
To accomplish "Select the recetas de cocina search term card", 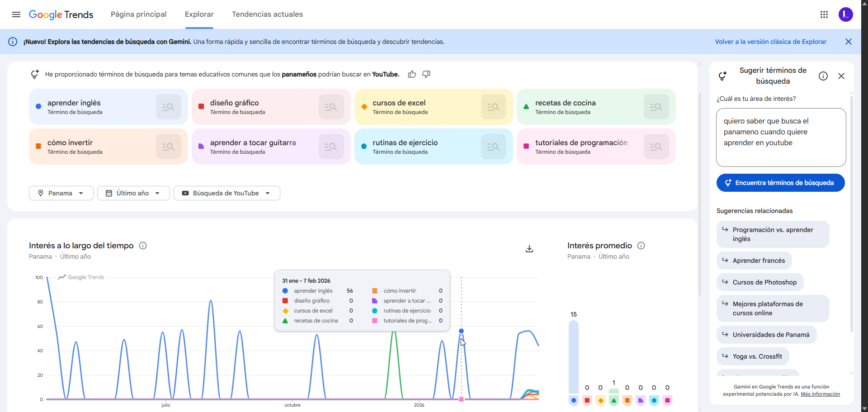I will click(596, 107).
